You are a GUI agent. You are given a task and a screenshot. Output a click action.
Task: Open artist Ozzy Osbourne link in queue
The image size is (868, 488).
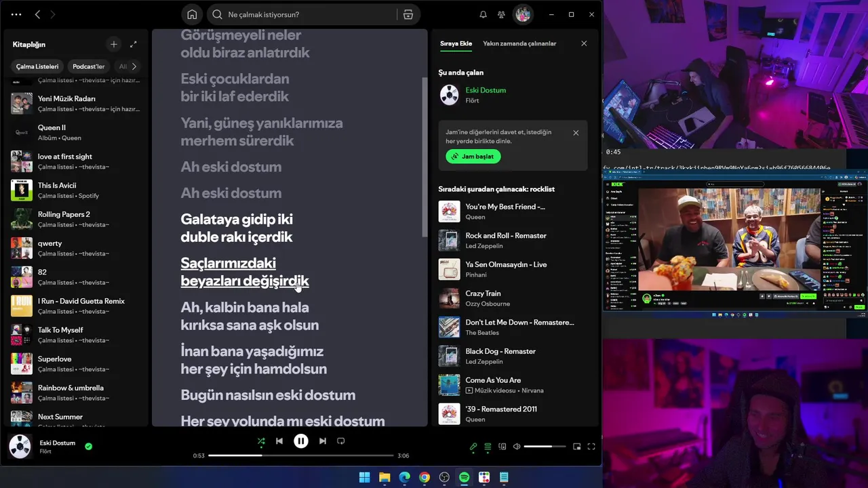coord(488,304)
